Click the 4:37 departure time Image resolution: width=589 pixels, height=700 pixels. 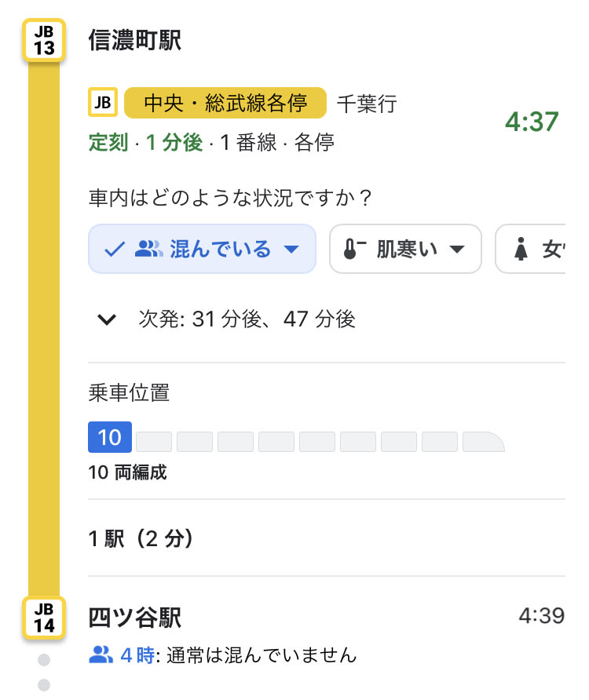(532, 122)
